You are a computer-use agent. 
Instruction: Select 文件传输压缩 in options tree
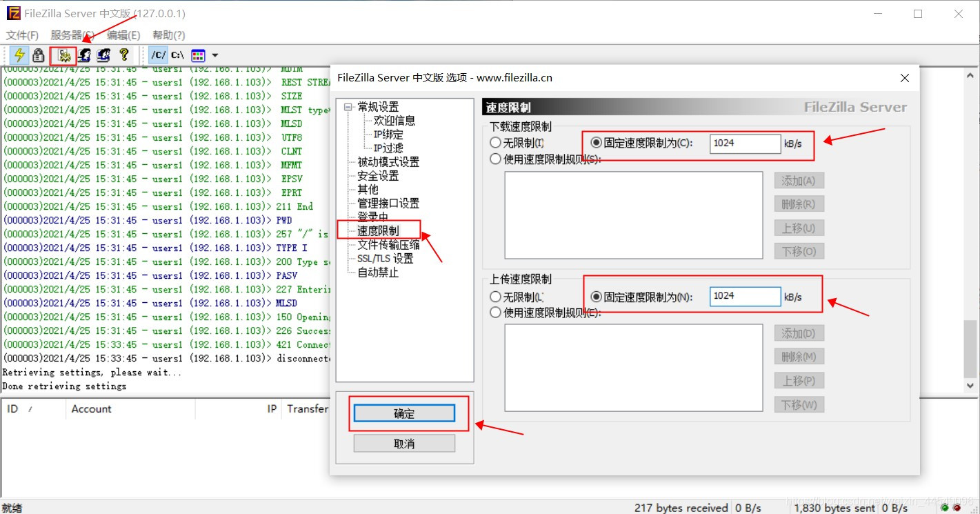[388, 245]
